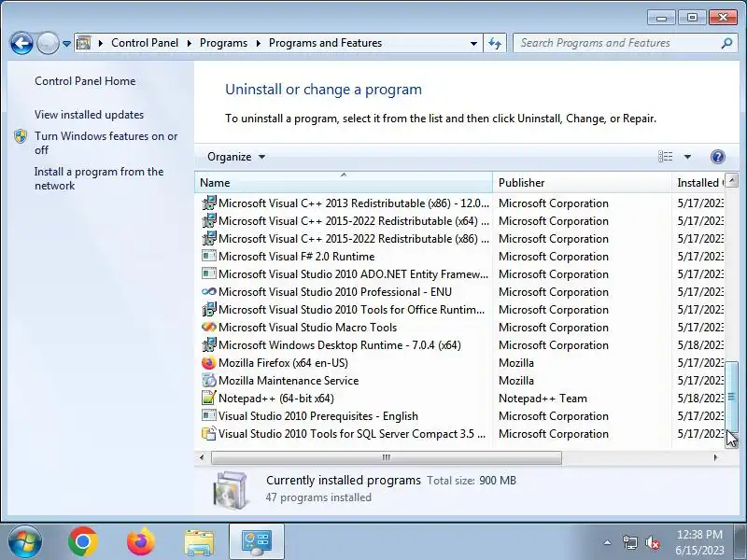Screen dimensions: 747x560
Task: Open the Windows Start button
Action: pyautogui.click(x=25, y=542)
